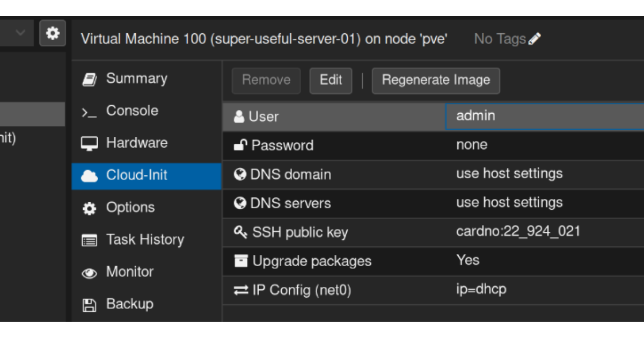Click the Monitor eye icon

click(89, 273)
